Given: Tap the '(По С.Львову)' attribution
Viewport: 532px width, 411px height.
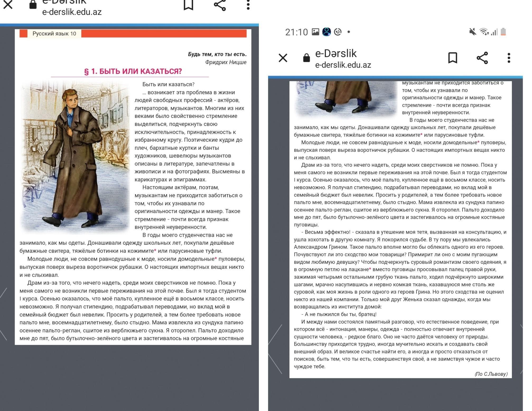Looking at the screenshot, I should (x=491, y=374).
